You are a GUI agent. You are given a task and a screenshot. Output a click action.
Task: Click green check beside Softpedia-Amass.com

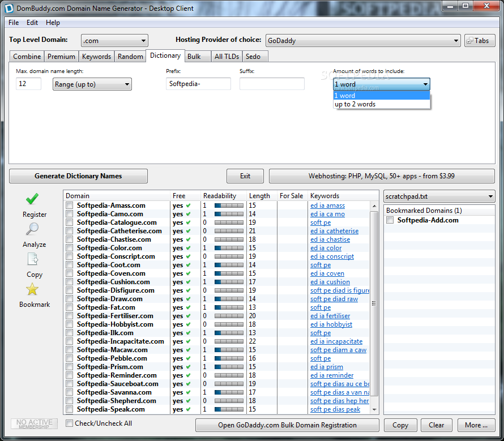click(x=189, y=205)
